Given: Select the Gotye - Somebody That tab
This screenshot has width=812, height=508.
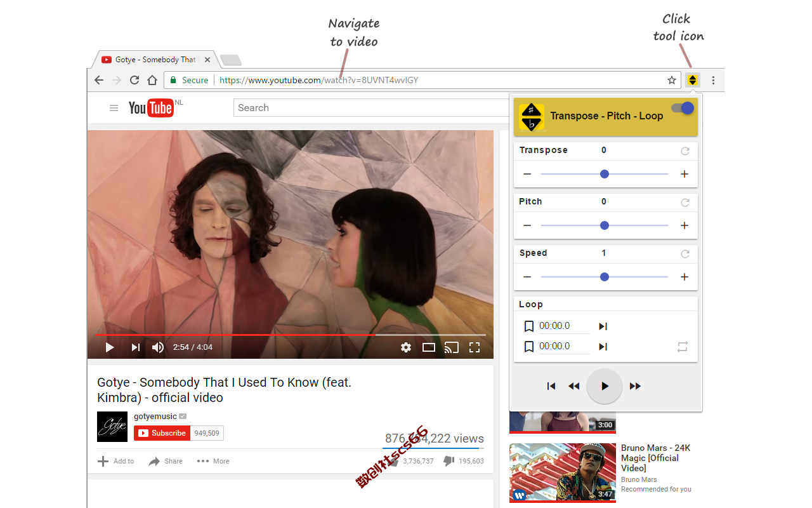Looking at the screenshot, I should tap(155, 60).
